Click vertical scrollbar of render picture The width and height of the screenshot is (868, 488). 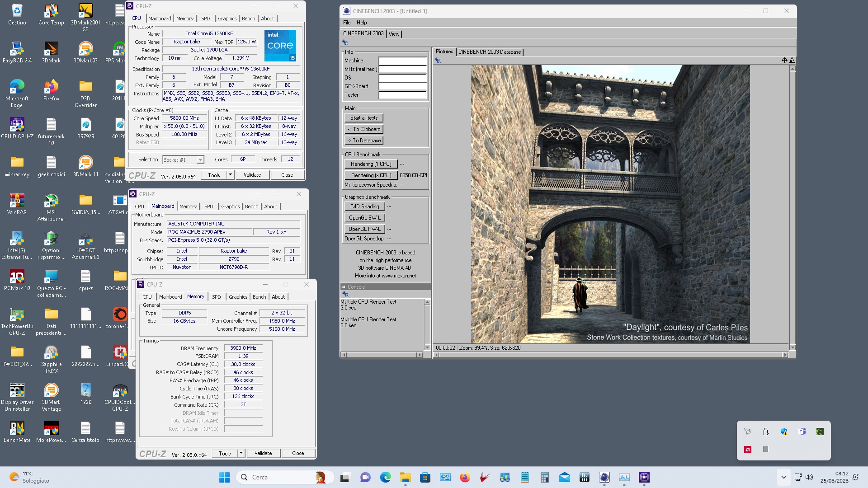[x=792, y=208]
